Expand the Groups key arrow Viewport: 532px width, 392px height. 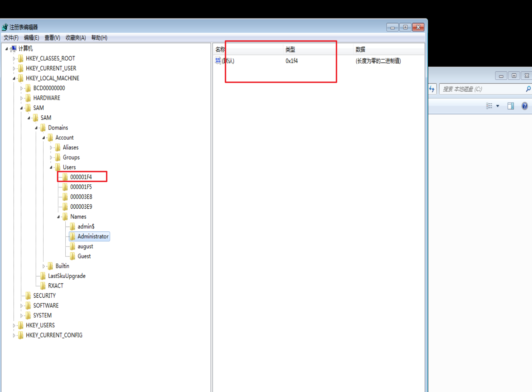click(x=51, y=157)
